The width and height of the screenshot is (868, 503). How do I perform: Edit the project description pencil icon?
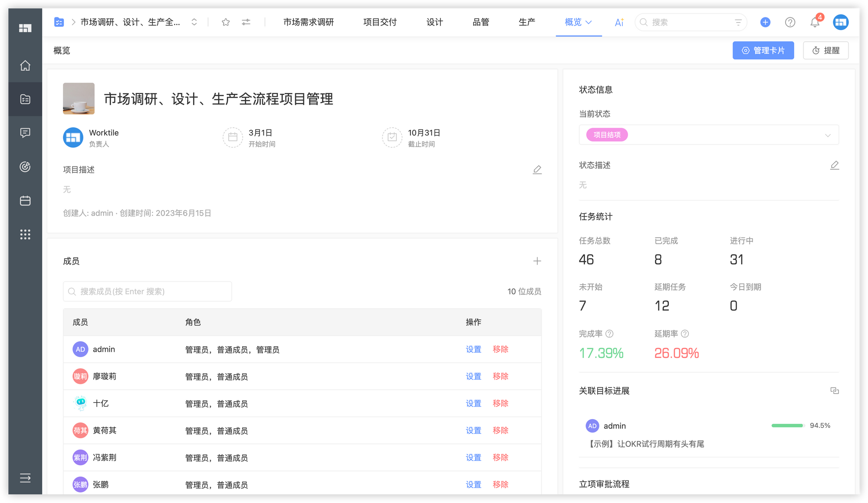(x=537, y=170)
